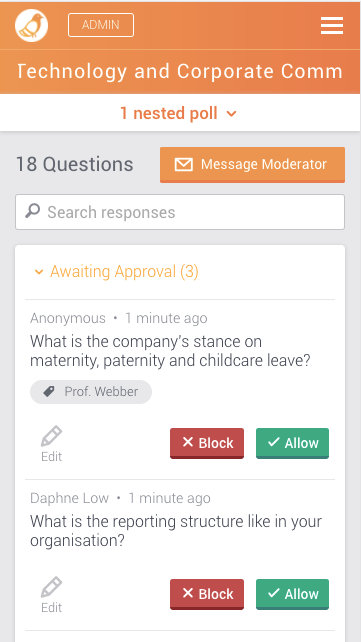Allow Daphne Low's question
The image size is (361, 642).
[x=292, y=594]
